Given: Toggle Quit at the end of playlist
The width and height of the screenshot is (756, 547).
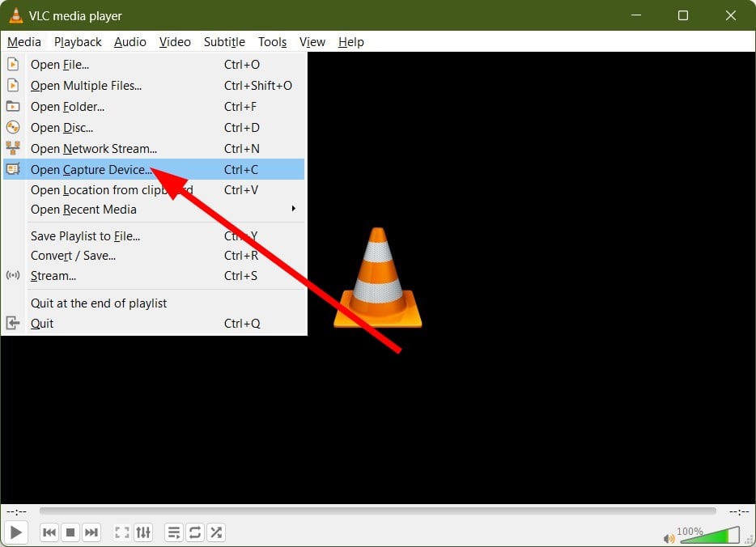Looking at the screenshot, I should 154,303.
